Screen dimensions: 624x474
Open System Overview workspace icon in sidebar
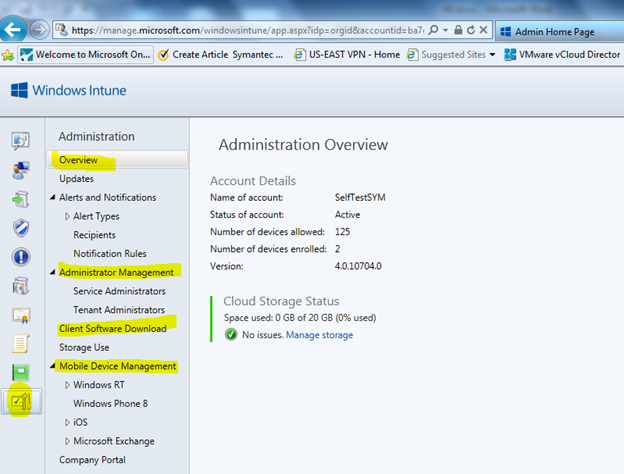(x=21, y=141)
